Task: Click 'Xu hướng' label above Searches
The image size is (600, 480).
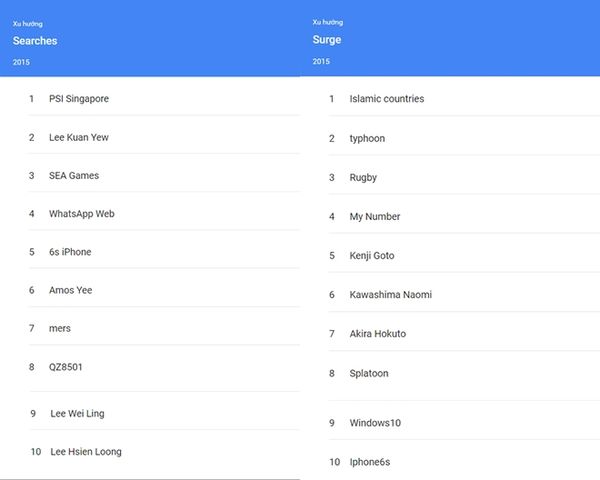Action: (28, 24)
